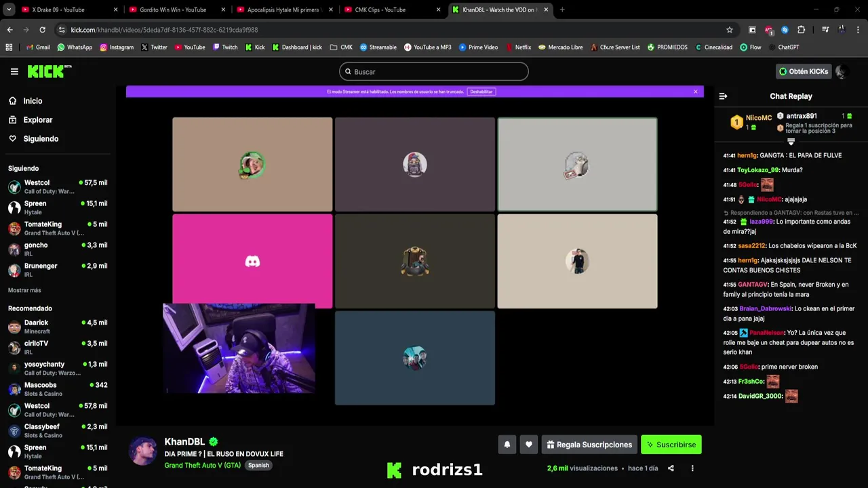Image resolution: width=868 pixels, height=488 pixels.
Task: Click the Obtén KICKs button
Action: click(804, 71)
